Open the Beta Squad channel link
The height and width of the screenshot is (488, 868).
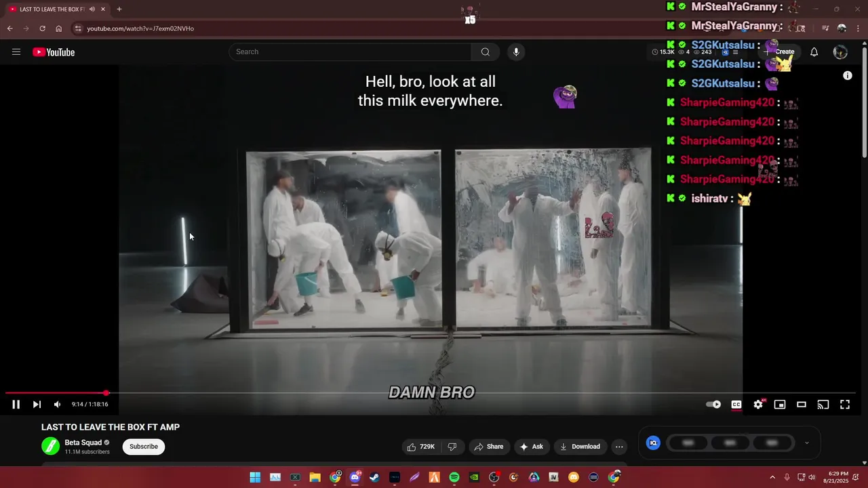pyautogui.click(x=83, y=443)
